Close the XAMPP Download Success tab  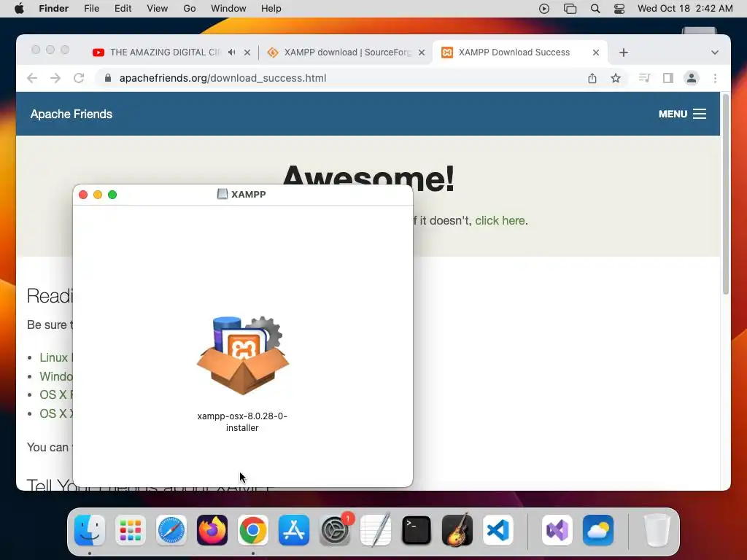pos(596,52)
